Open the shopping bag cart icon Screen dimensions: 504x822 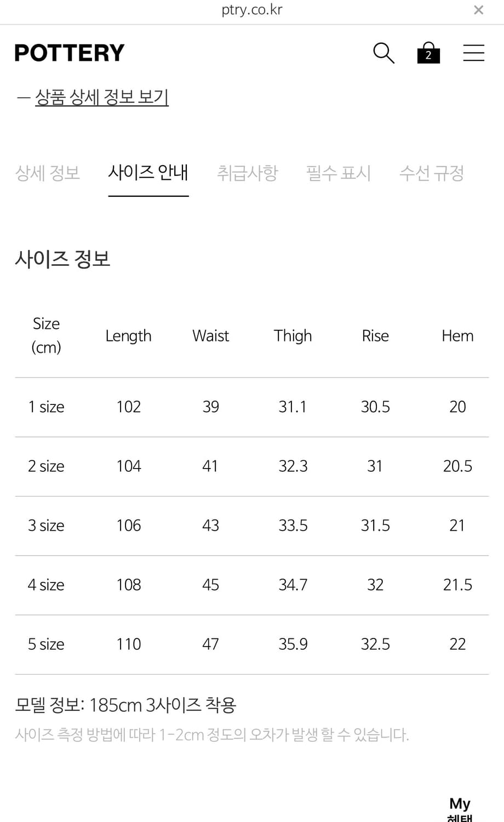[x=428, y=53]
